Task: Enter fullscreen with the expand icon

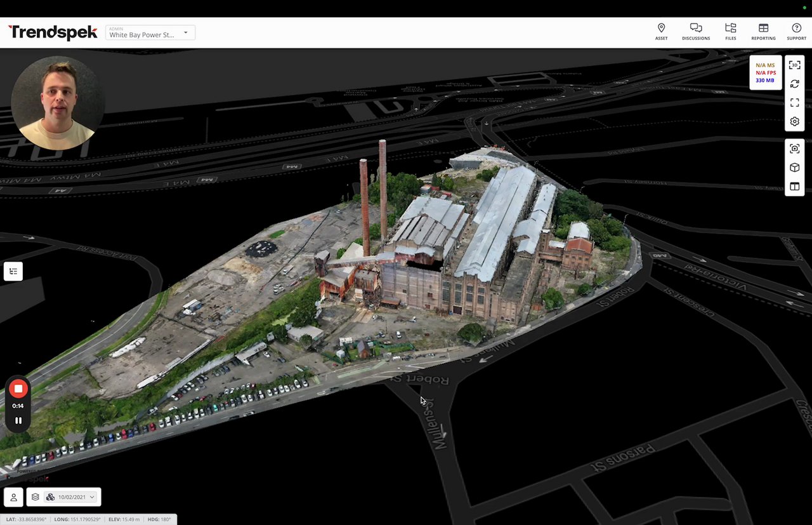Action: pyautogui.click(x=794, y=103)
